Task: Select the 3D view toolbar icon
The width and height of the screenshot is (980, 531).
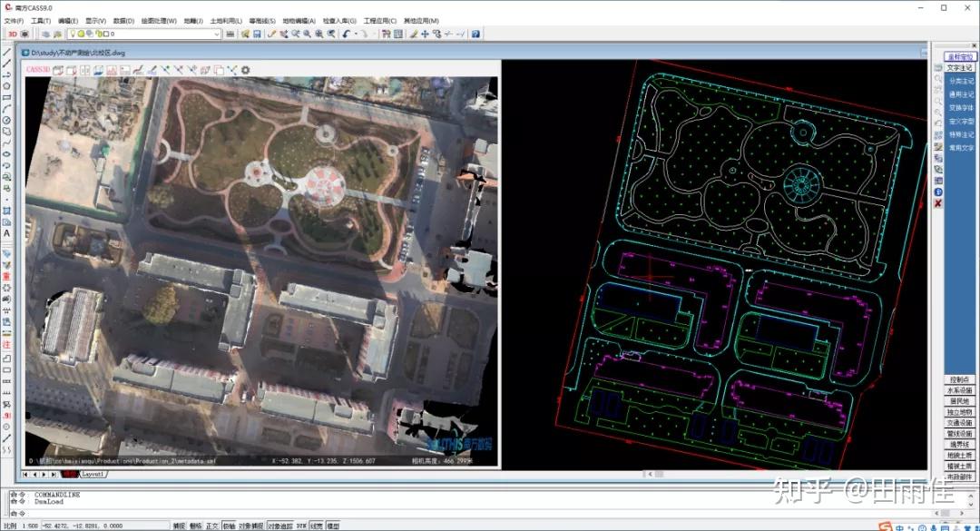Action: pyautogui.click(x=13, y=34)
